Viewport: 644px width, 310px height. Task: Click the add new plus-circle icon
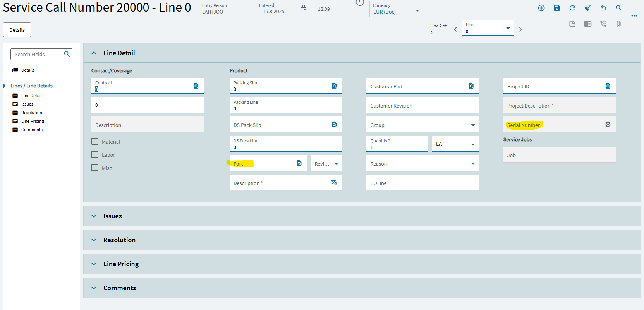coord(541,8)
